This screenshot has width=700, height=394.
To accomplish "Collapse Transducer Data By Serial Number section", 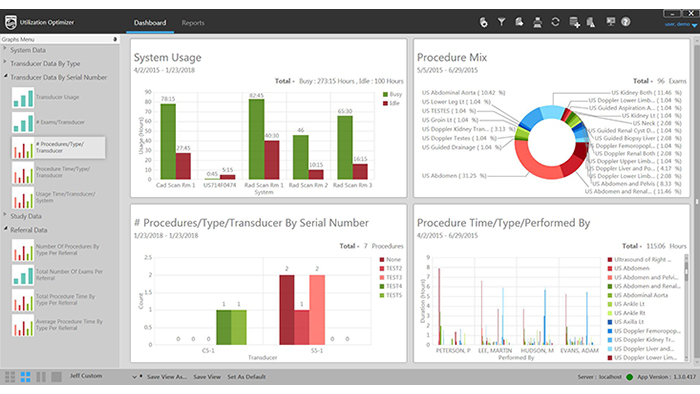I will 5,76.
